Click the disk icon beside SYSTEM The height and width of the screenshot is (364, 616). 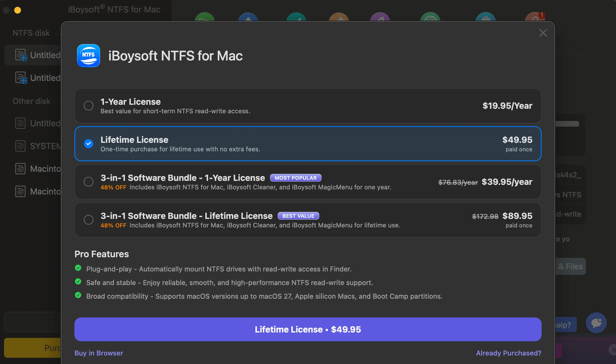pos(20,146)
